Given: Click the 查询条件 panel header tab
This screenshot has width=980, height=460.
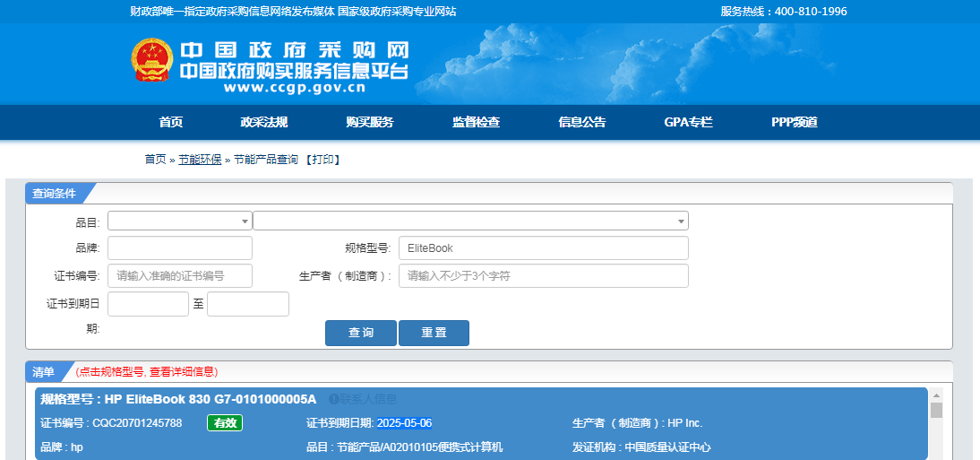Looking at the screenshot, I should [x=55, y=194].
